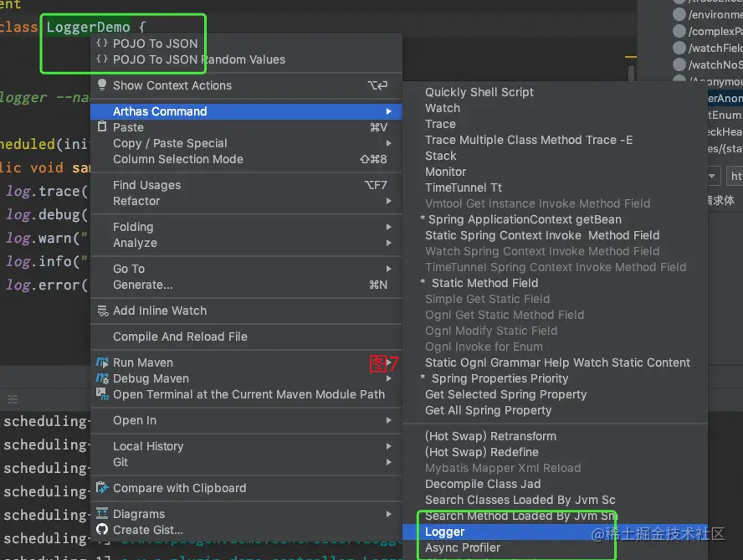Expand the Analyze submenu arrow

tap(388, 243)
